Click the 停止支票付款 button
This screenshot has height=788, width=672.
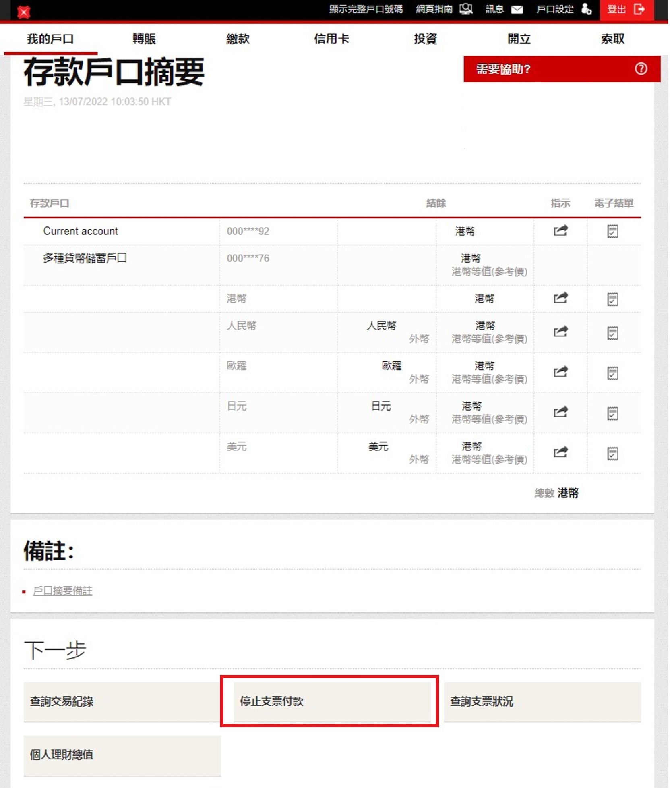pyautogui.click(x=332, y=701)
